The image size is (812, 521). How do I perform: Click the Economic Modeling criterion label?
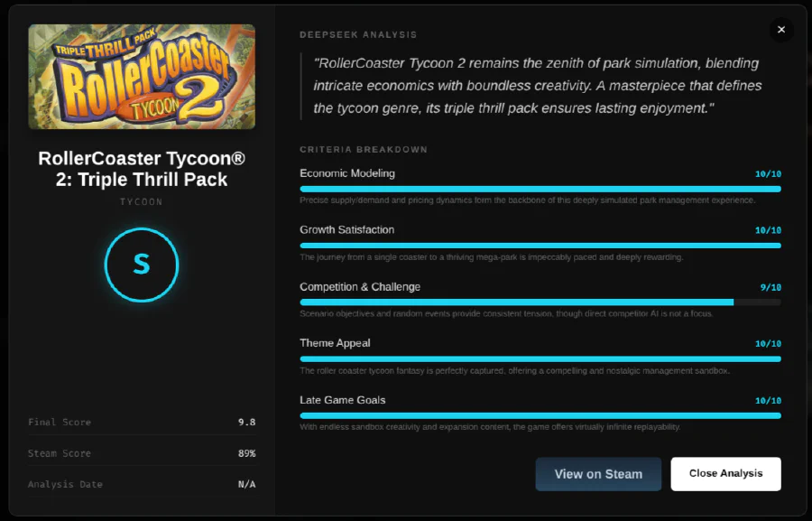coord(347,173)
